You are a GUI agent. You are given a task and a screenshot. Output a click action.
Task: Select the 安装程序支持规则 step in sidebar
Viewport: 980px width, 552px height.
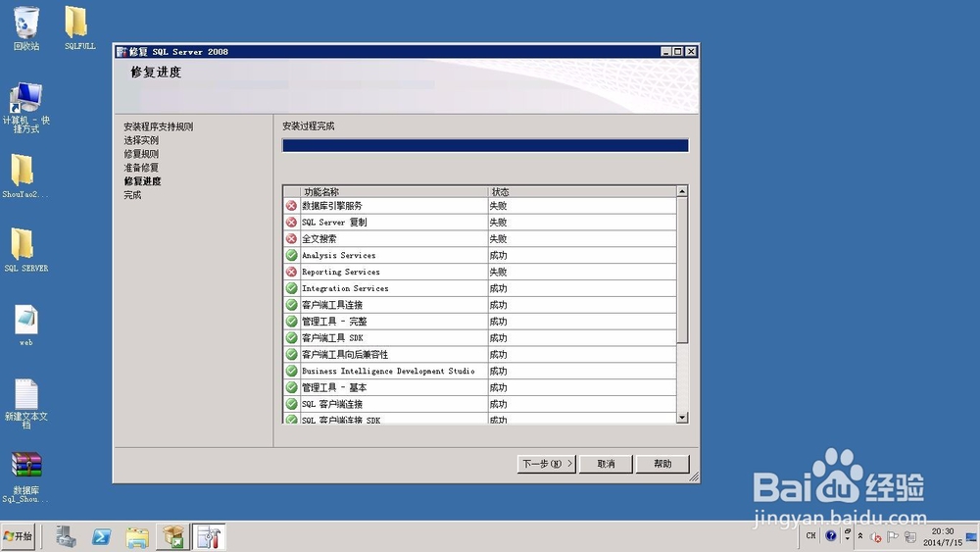(x=158, y=126)
